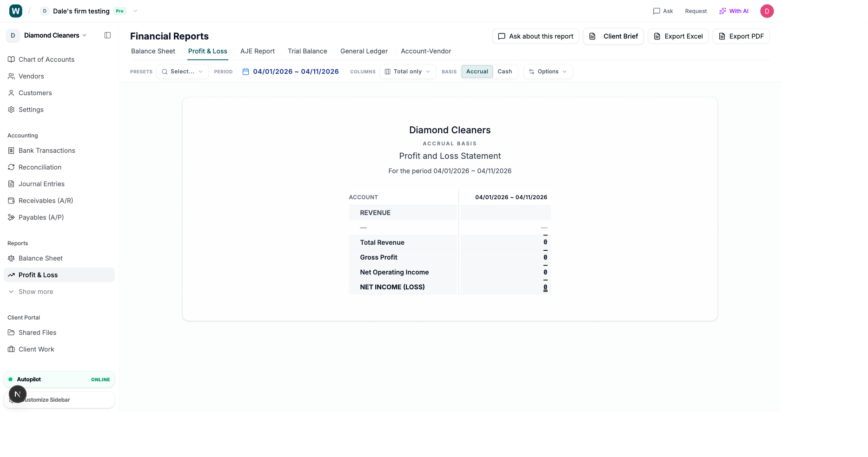This screenshot has width=868, height=457.
Task: Go to Bank Transactions page
Action: click(46, 150)
